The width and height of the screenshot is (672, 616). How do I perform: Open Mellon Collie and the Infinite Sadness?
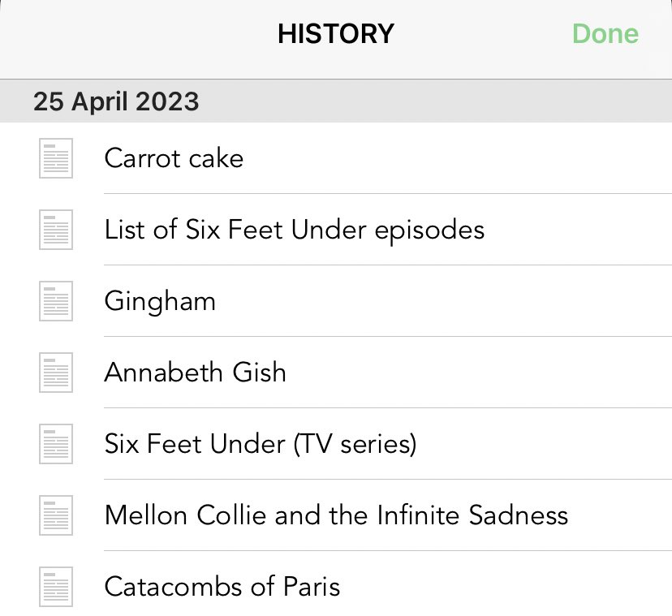336,515
